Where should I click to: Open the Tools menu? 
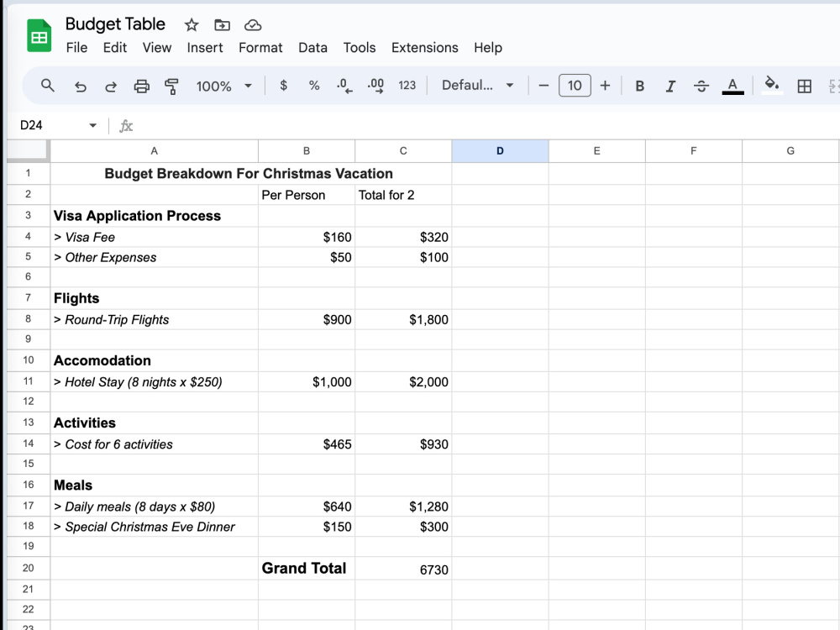360,48
